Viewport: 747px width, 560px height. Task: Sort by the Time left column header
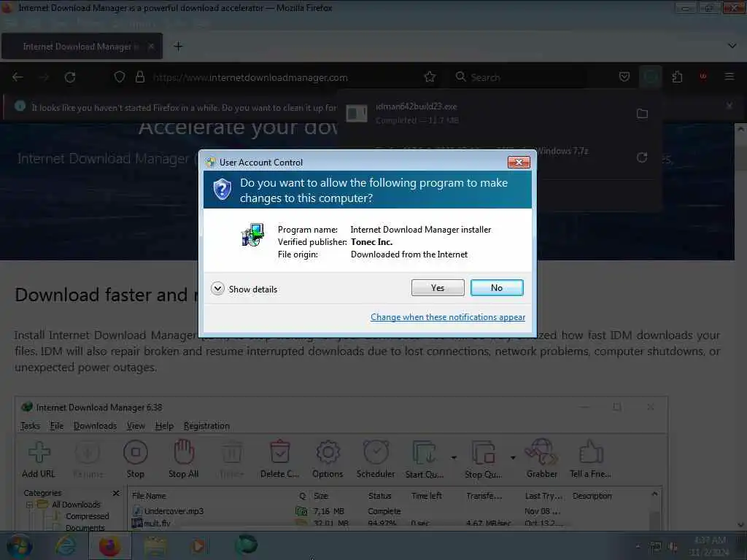(426, 496)
